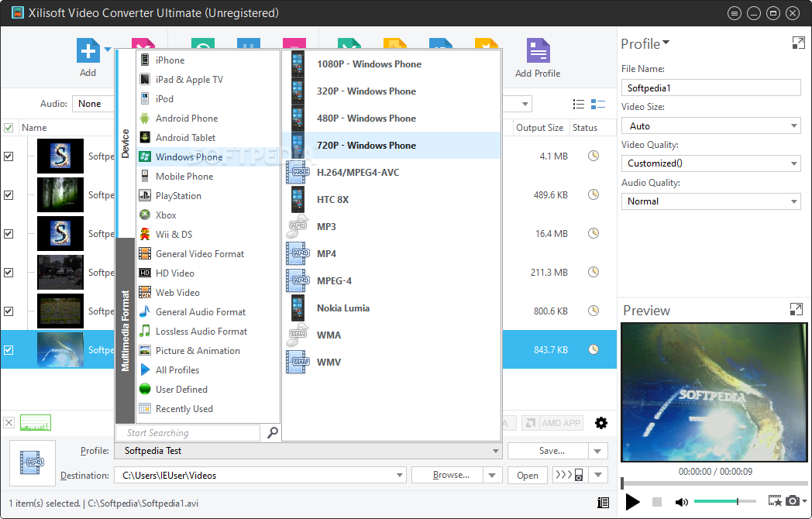Image resolution: width=812 pixels, height=519 pixels.
Task: Switch to the list view icon
Action: tap(579, 104)
